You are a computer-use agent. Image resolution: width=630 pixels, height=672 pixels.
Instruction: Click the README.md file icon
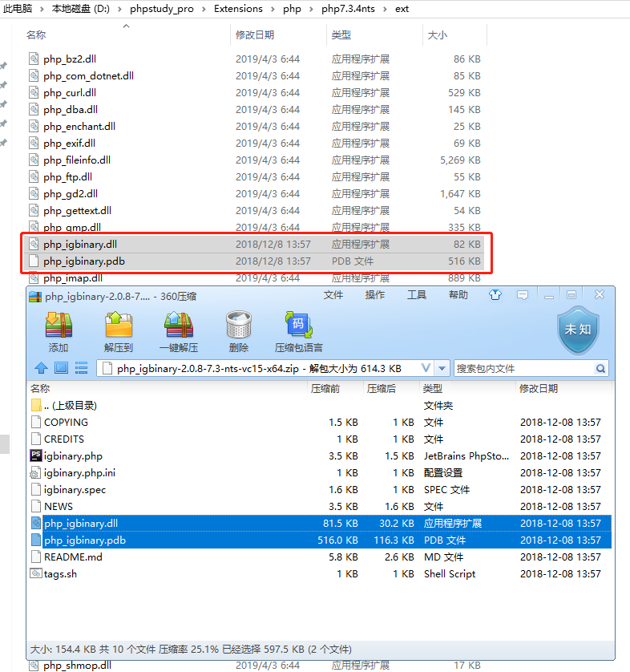pos(36,557)
